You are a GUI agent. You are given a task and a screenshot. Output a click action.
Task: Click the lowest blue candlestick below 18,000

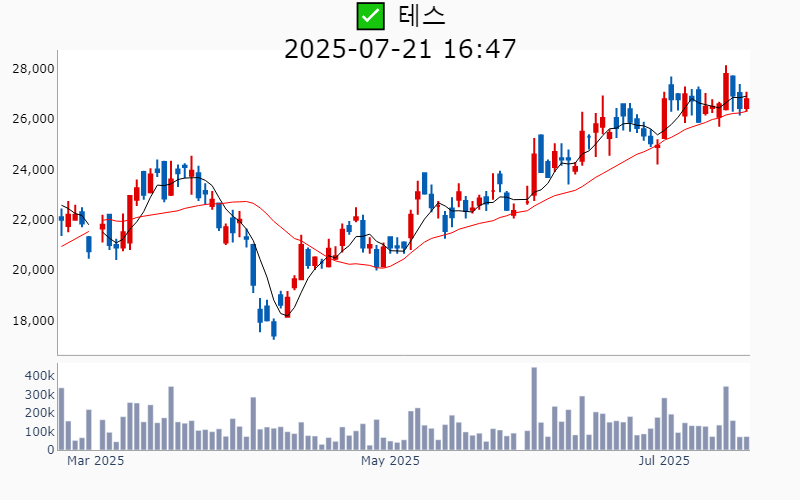click(x=274, y=329)
